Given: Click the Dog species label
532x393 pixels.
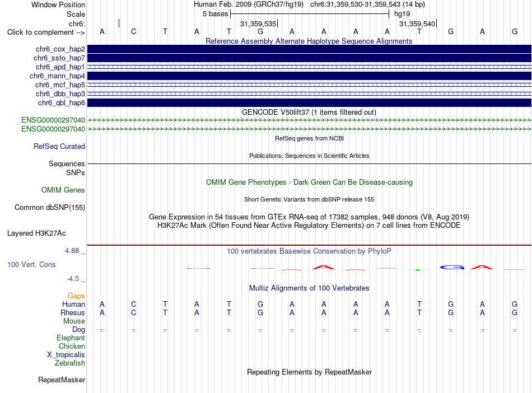Looking at the screenshot, I should click(x=79, y=330).
